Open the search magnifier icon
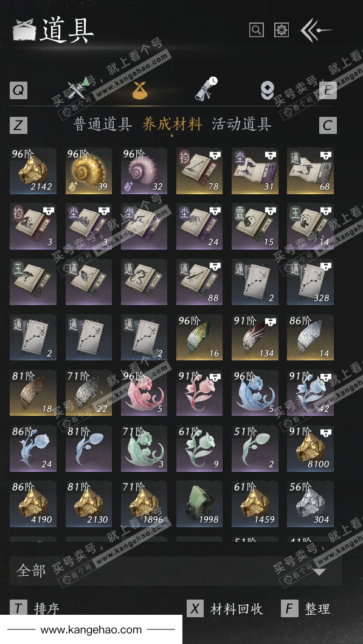Viewport: 363px width, 644px height. 257,30
